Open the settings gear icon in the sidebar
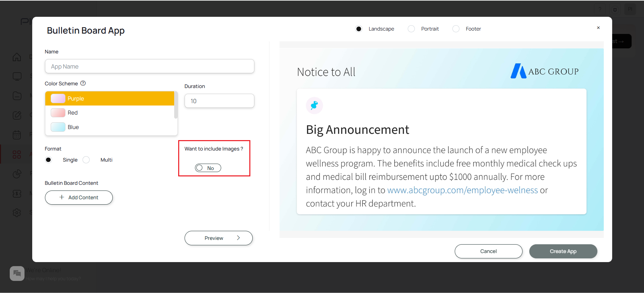 [17, 212]
